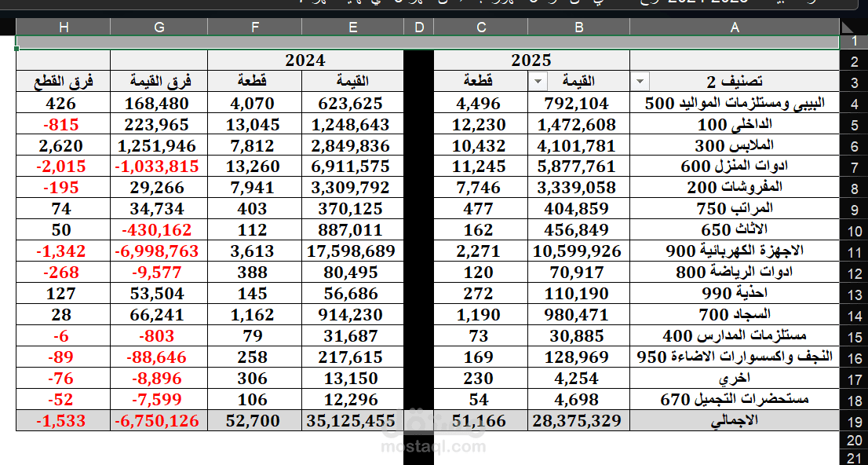The image size is (868, 465).
Task: Select the الداخلى 100 category cell
Action: click(735, 124)
